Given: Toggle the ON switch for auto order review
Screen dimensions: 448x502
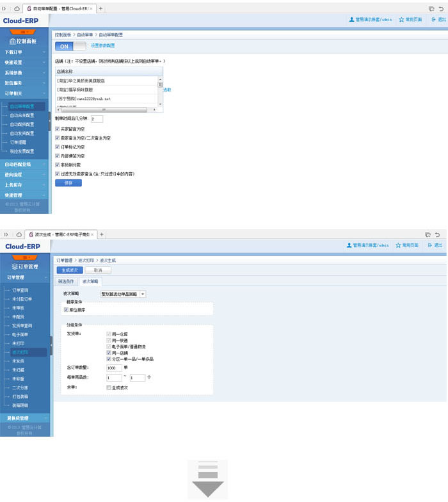Looking at the screenshot, I should pyautogui.click(x=70, y=46).
